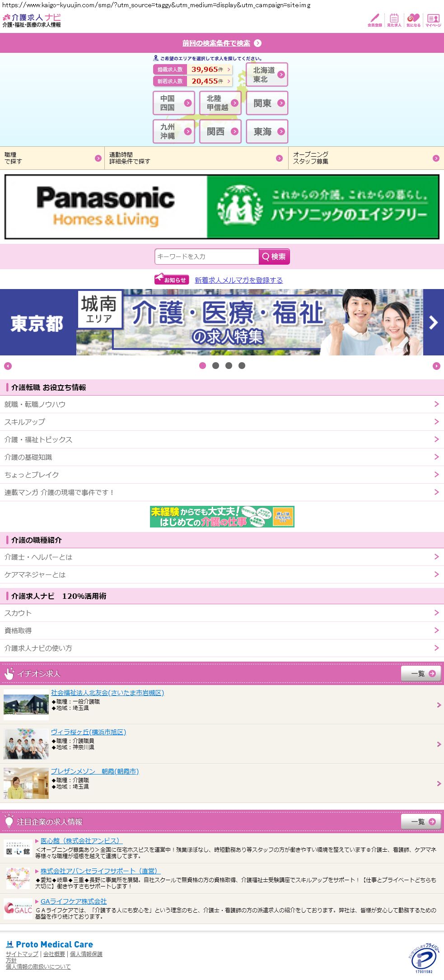Open 掲載求人数 39,965件 count
The width and height of the screenshot is (444, 980).
(x=193, y=70)
